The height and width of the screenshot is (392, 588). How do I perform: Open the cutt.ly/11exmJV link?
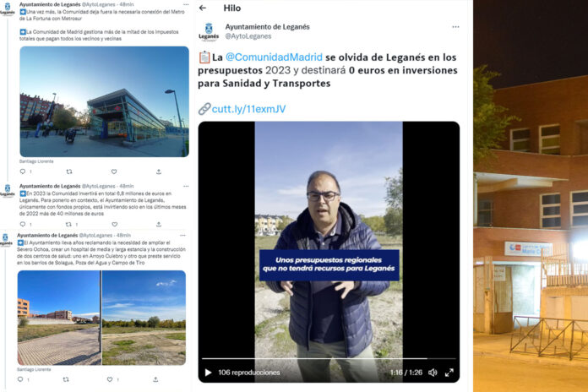tap(248, 109)
